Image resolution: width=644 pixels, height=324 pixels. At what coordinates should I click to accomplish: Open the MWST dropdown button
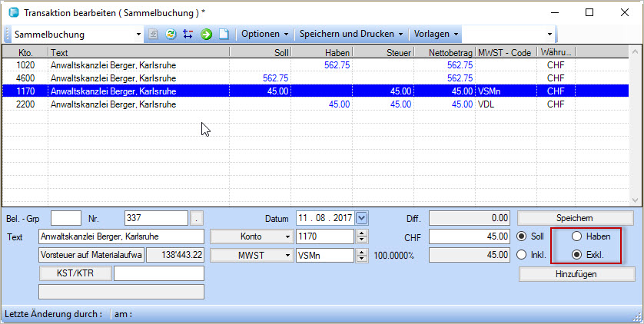[251, 255]
